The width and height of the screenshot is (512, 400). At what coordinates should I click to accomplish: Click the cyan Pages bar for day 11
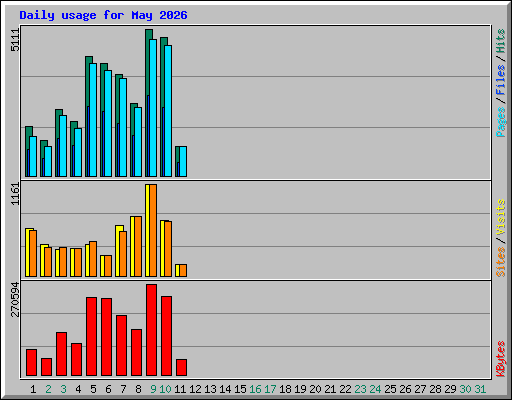(x=183, y=161)
